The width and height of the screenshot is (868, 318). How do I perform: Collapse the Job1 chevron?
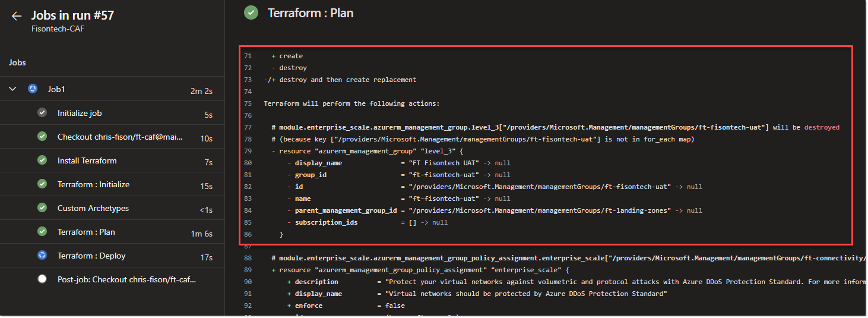point(12,89)
